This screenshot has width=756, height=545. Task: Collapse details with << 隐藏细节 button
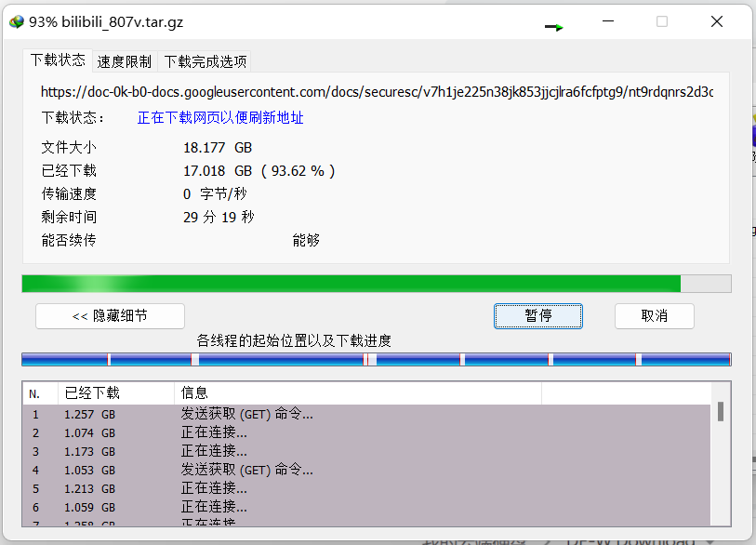coord(110,316)
